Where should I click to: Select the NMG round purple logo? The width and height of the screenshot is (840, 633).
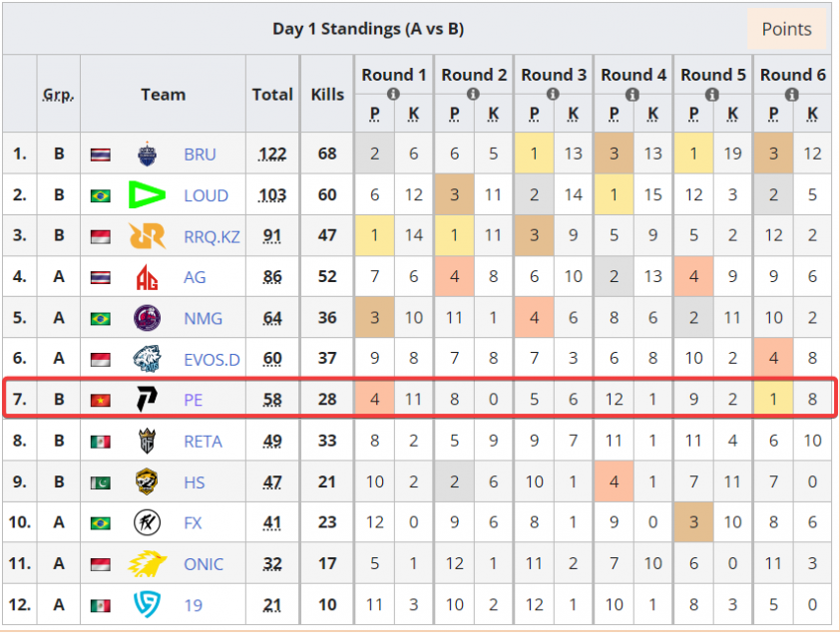click(147, 318)
